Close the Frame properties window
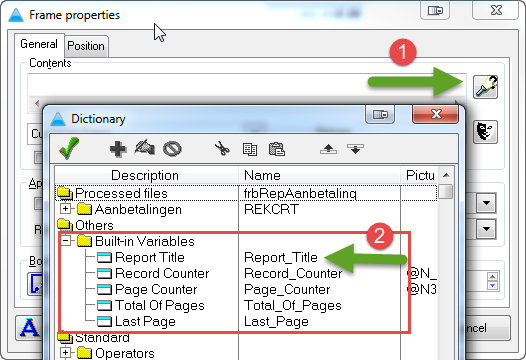 coord(496,10)
